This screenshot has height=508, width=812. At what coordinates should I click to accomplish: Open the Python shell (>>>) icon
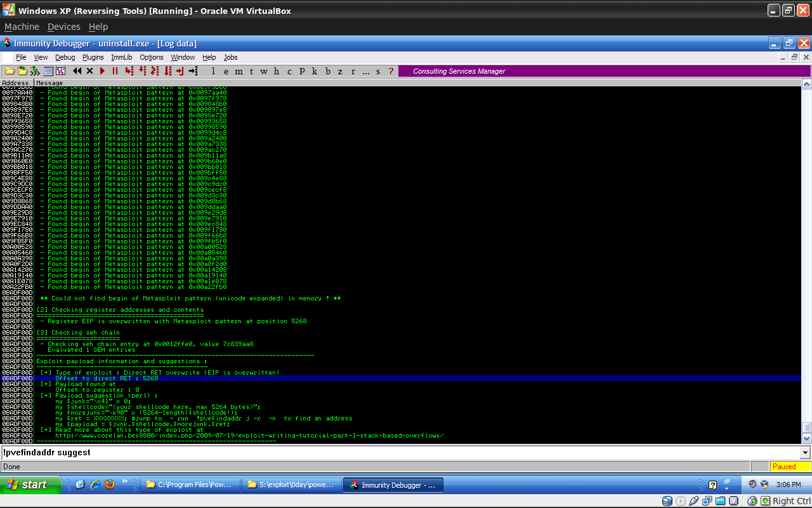tap(35, 71)
